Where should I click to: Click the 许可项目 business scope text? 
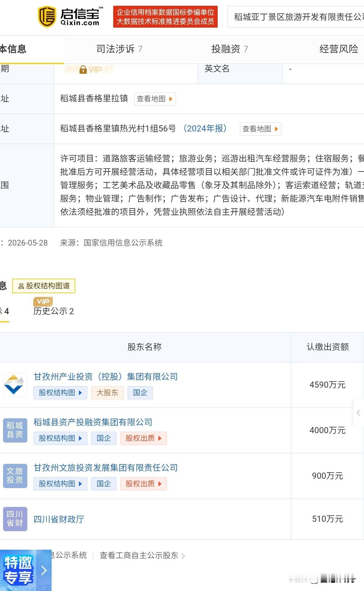pos(212,185)
